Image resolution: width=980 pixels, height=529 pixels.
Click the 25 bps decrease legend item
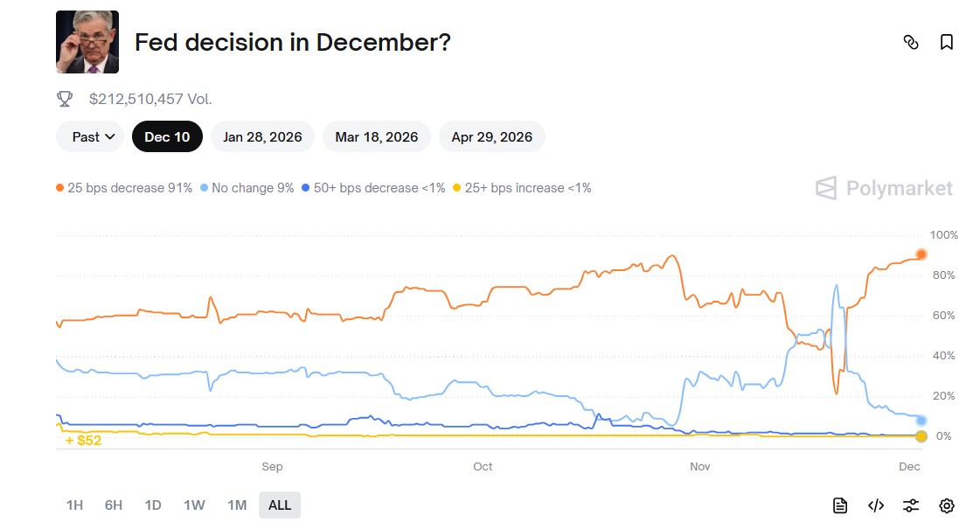click(x=124, y=188)
